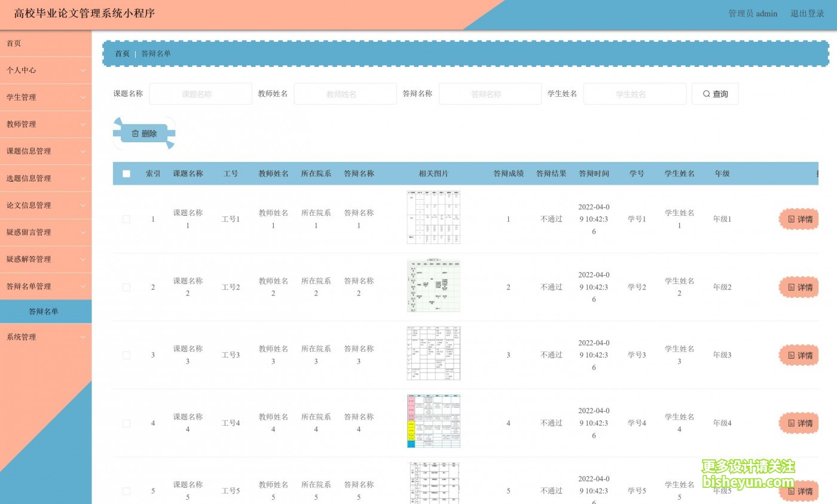Focus the 教师姓名 search input

(x=345, y=94)
